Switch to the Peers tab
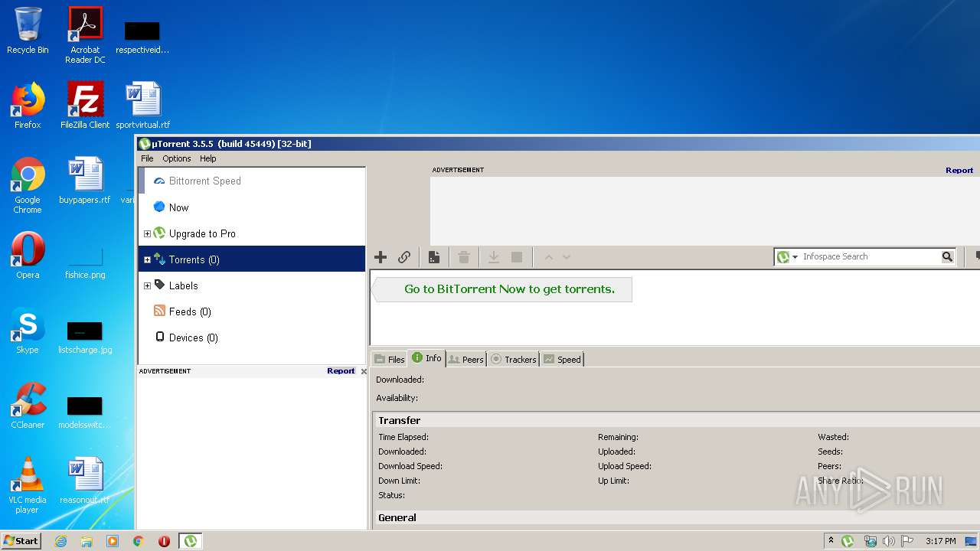Screen dimensions: 980x551 (465, 359)
